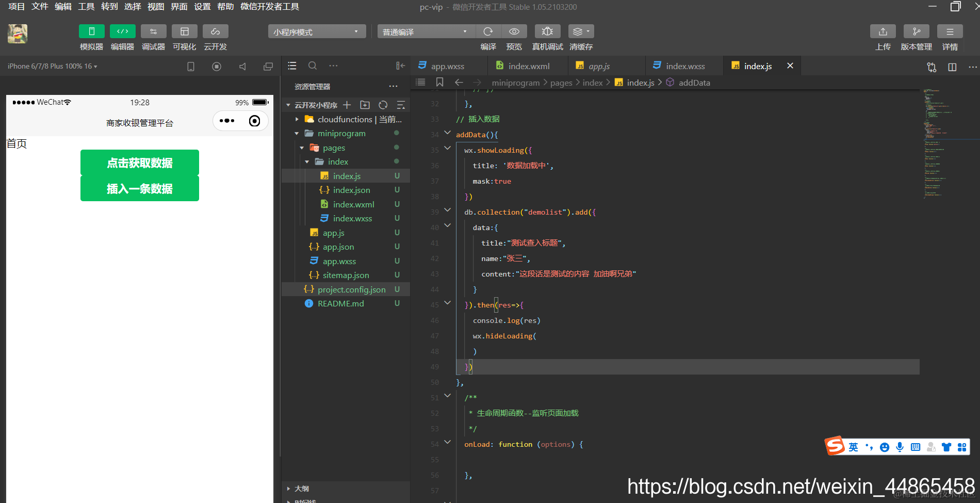Switch to the index.wxss editor tab
Viewport: 980px width, 503px height.
[x=684, y=66]
